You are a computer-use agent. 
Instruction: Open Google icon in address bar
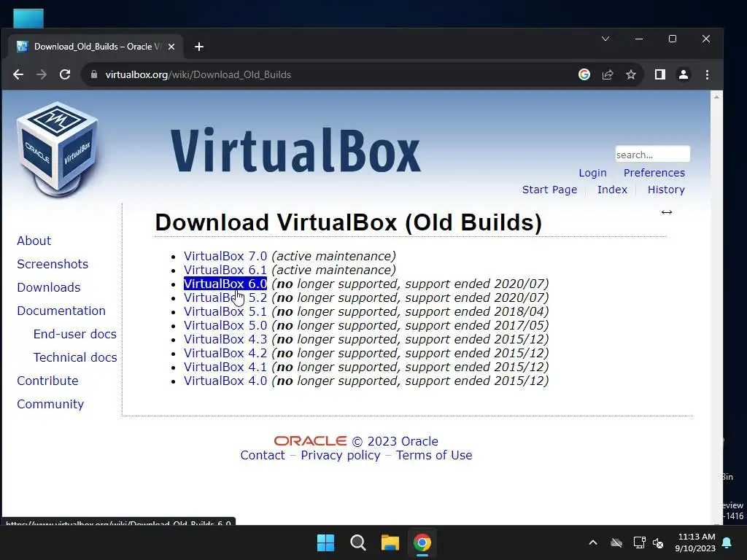584,75
